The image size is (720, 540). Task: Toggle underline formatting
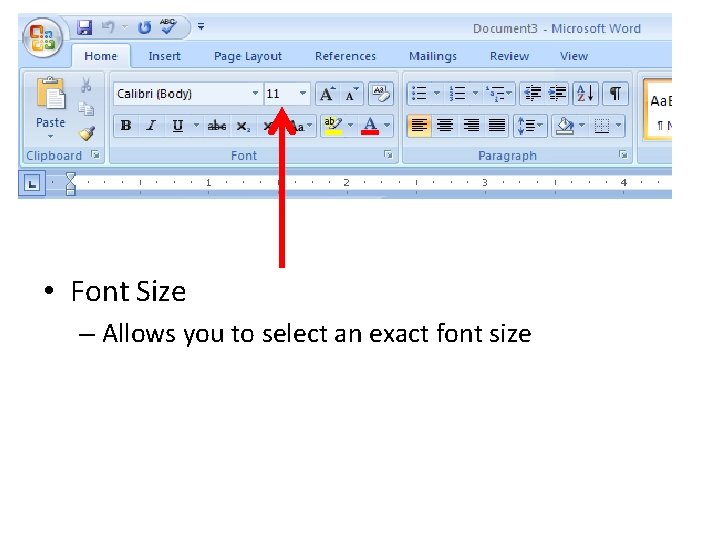178,125
